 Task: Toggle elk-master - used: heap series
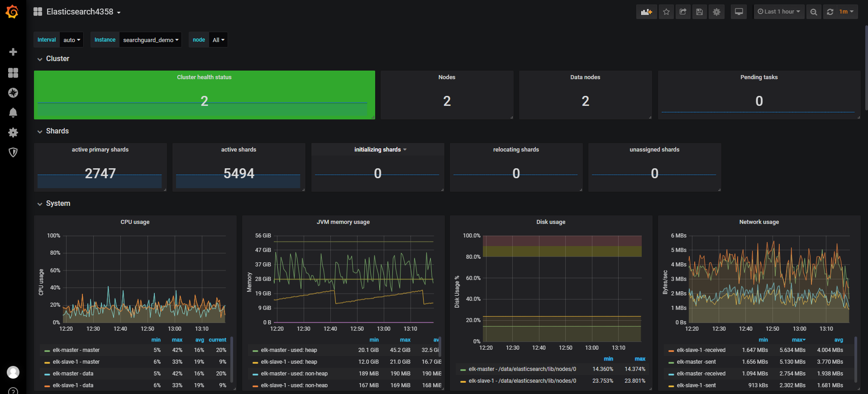(289, 350)
